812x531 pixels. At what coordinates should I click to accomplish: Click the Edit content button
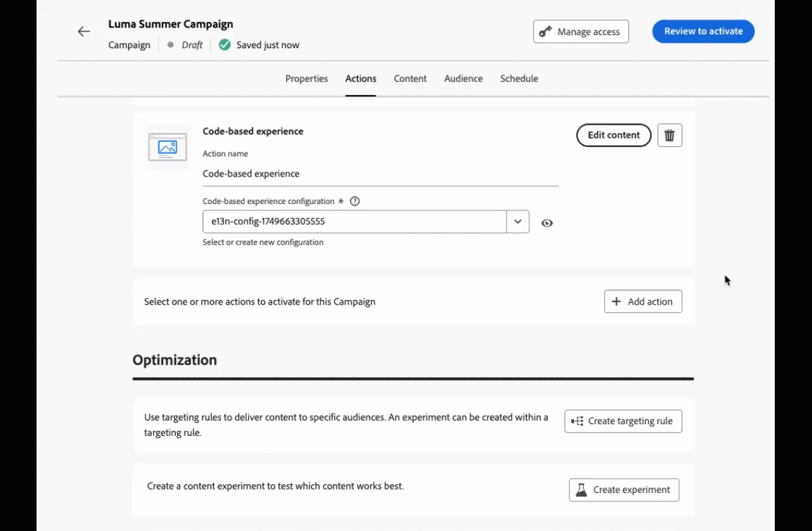(613, 135)
